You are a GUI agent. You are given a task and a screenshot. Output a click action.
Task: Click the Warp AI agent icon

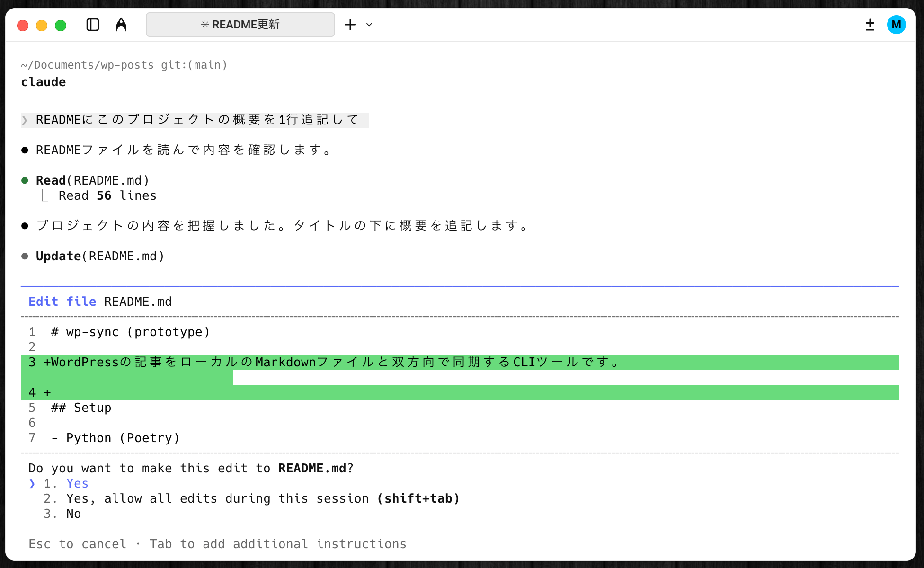point(121,25)
